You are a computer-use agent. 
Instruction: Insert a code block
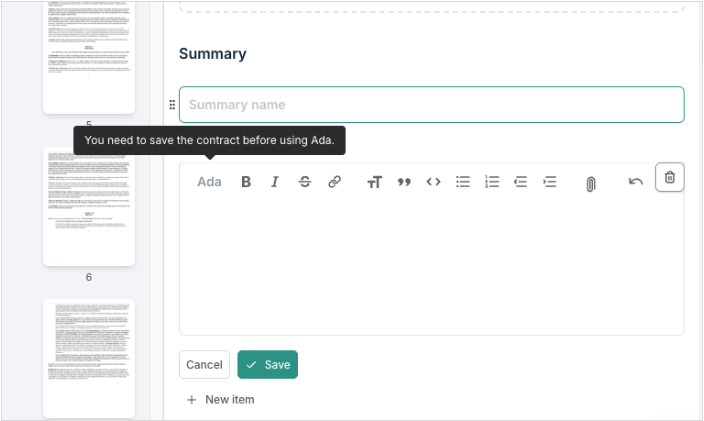[x=433, y=182]
